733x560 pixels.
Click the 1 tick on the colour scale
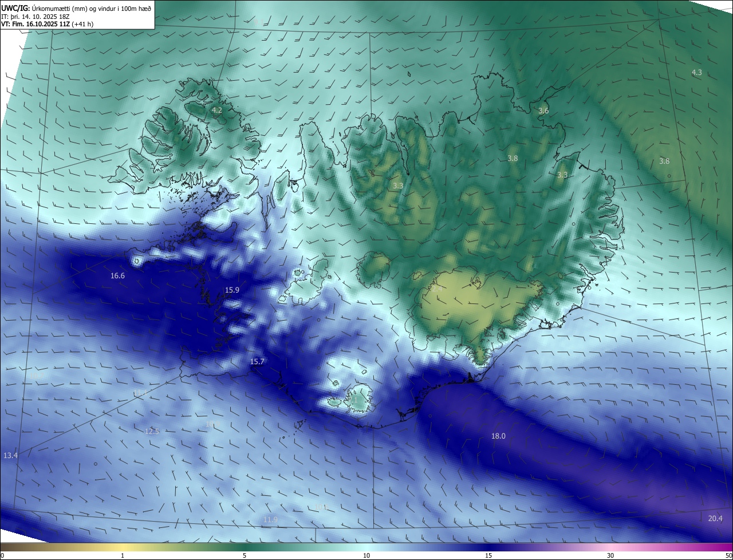tap(123, 555)
